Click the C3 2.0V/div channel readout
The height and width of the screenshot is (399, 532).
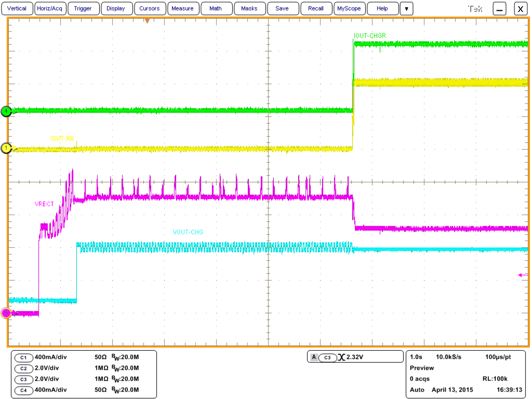(x=36, y=379)
